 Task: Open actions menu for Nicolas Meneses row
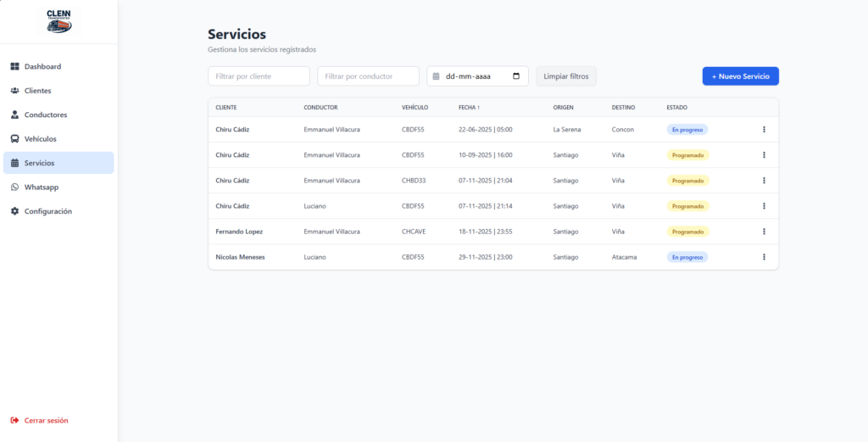click(x=764, y=257)
